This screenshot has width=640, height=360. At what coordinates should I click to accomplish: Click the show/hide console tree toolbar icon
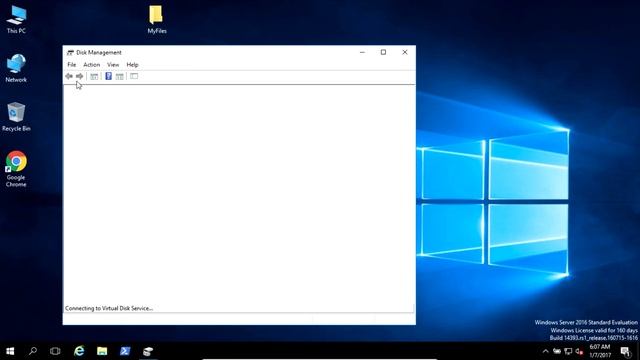point(94,76)
